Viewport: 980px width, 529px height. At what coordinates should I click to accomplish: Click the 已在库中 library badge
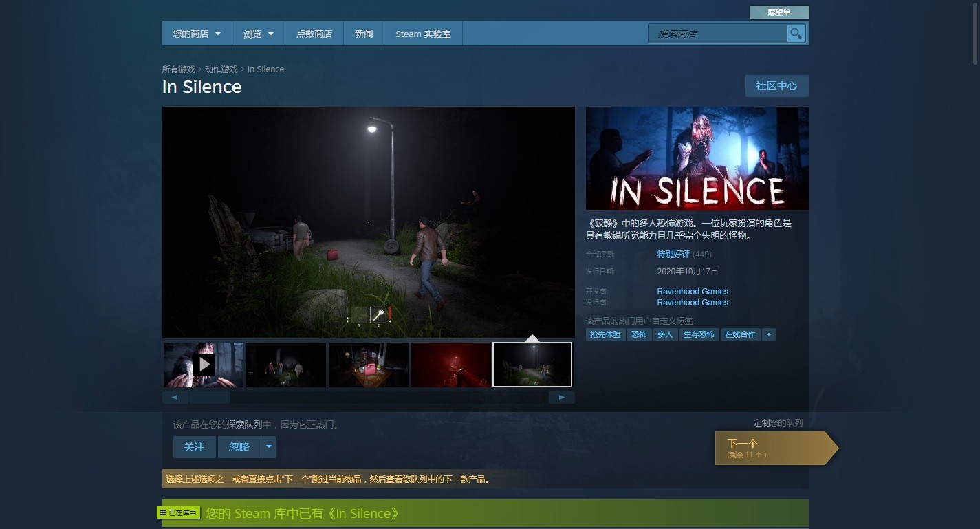(178, 513)
